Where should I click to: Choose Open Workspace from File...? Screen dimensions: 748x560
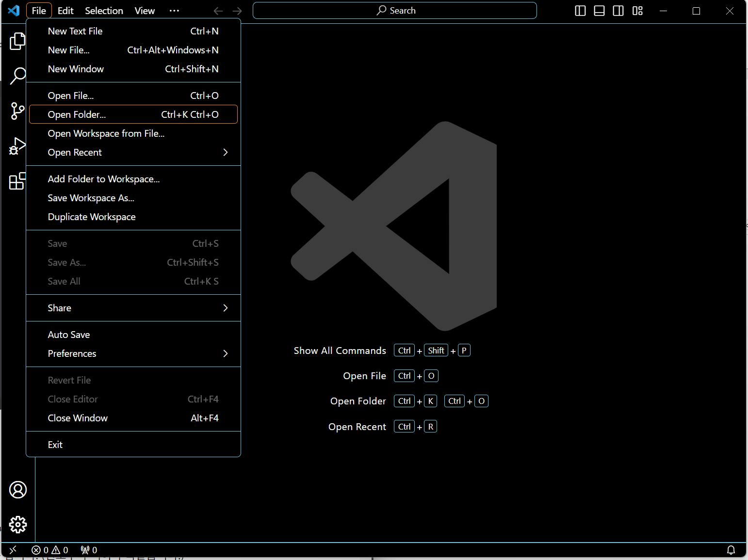133,133
